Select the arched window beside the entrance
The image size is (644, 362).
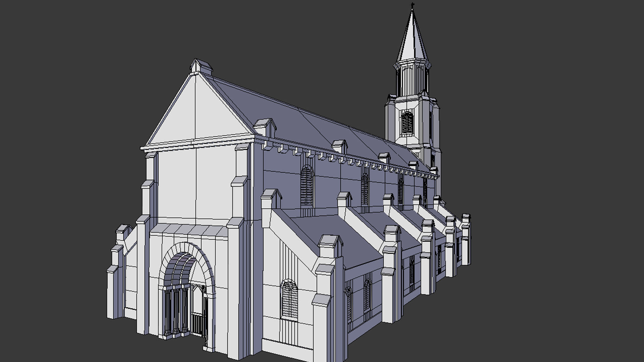tap(289, 298)
